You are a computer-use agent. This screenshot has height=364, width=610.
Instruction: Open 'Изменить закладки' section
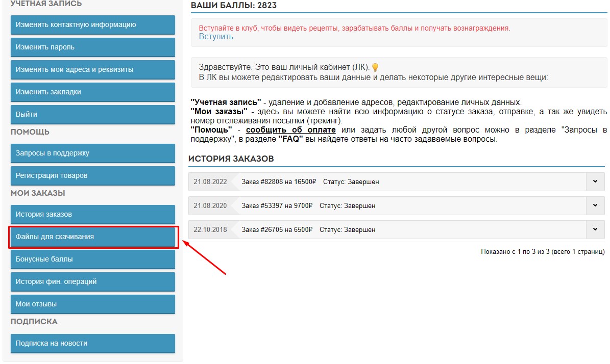coord(93,92)
